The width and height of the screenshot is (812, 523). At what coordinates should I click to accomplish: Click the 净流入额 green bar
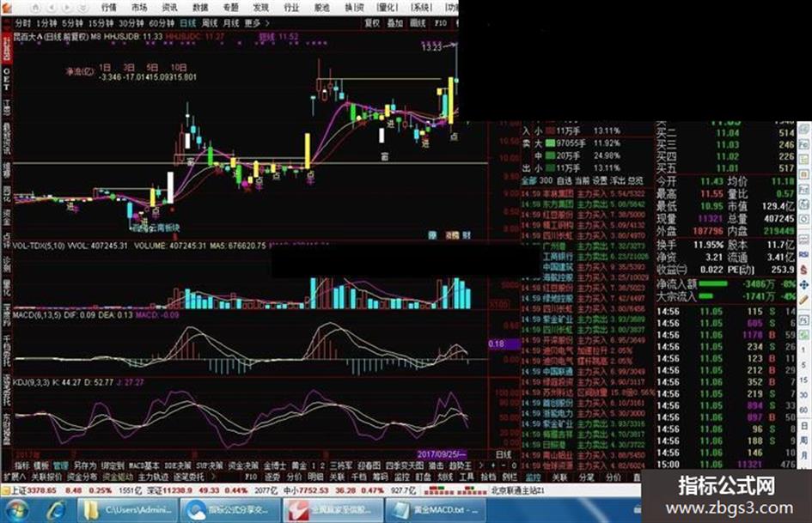click(713, 284)
